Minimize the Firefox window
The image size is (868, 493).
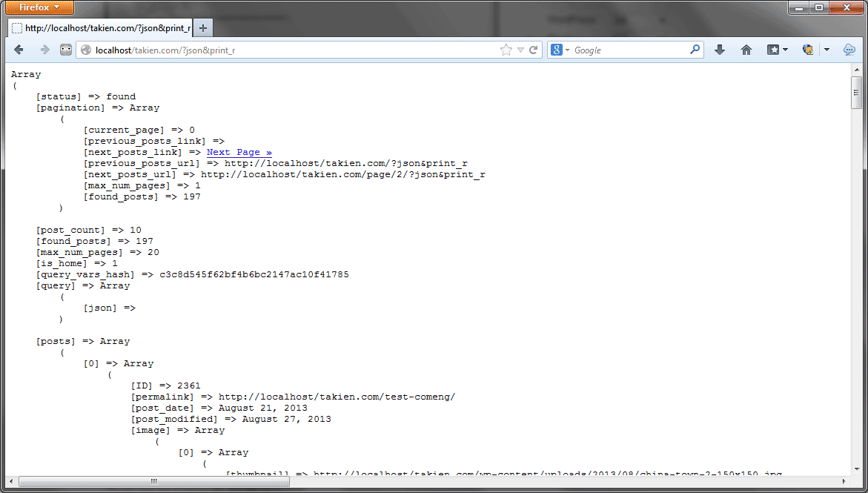799,7
